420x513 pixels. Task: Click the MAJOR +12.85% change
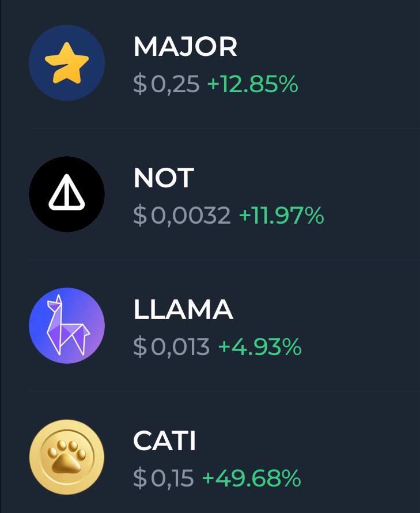tap(253, 84)
